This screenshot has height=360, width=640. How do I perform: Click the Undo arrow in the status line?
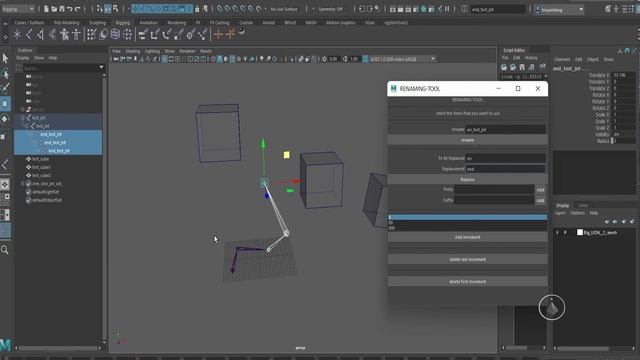(70, 9)
